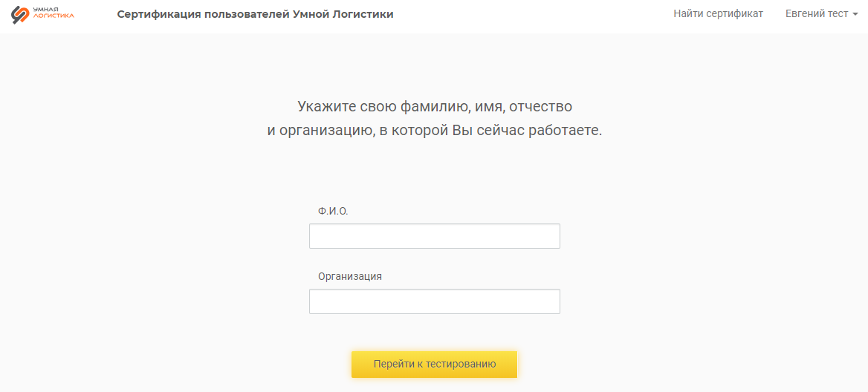Open the Найти сертификат page
Viewport: 868px width, 392px height.
718,14
